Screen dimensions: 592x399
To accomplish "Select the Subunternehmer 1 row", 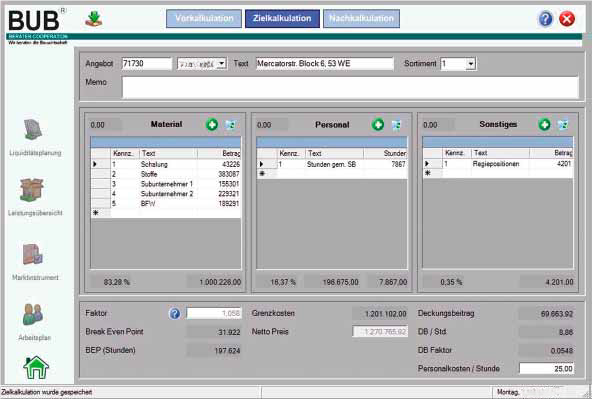I will click(166, 184).
